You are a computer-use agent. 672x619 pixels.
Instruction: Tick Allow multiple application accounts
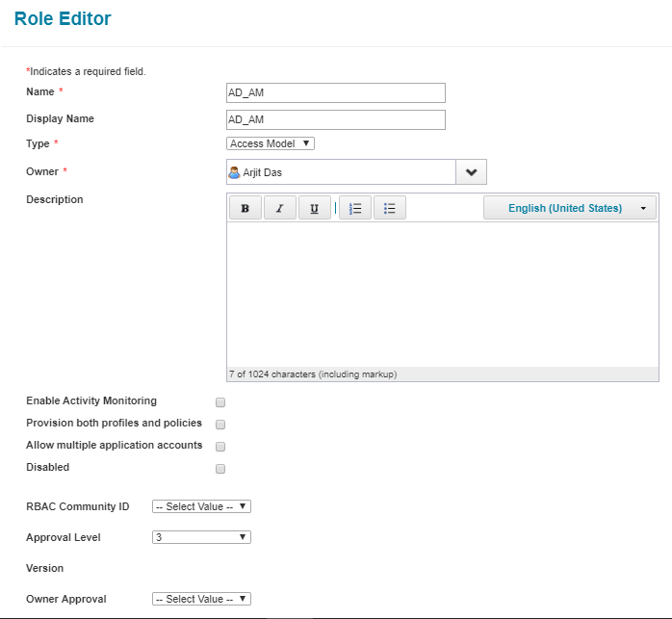pos(220,447)
